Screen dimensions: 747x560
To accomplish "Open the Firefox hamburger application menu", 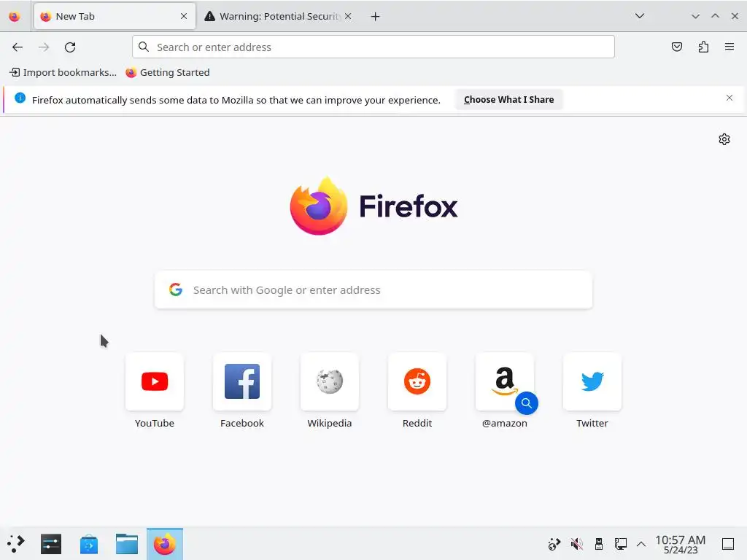I will pyautogui.click(x=729, y=47).
